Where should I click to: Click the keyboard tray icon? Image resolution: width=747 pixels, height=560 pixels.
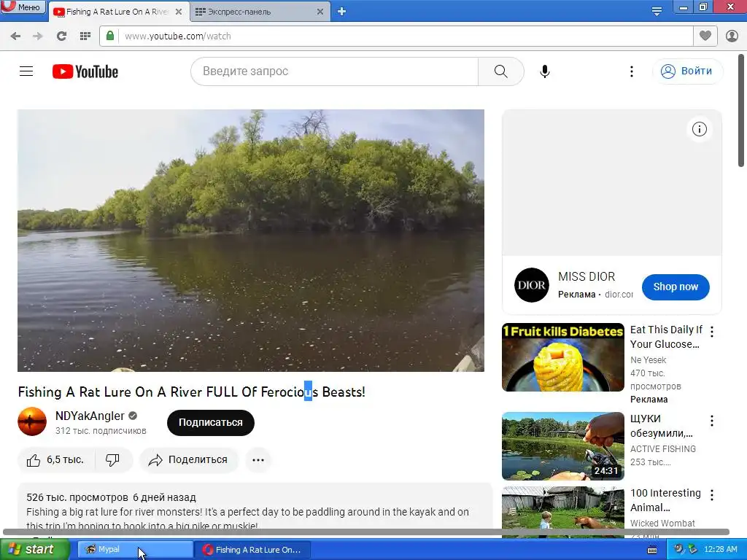tap(652, 550)
